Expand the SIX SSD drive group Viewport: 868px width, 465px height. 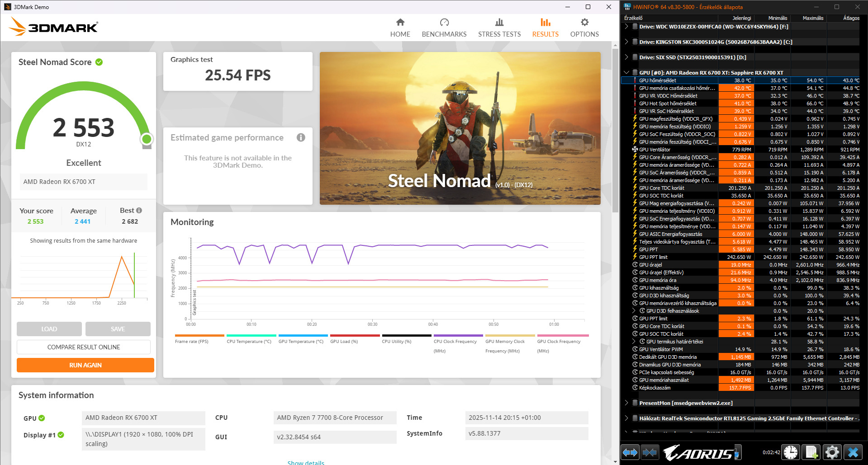pyautogui.click(x=626, y=57)
